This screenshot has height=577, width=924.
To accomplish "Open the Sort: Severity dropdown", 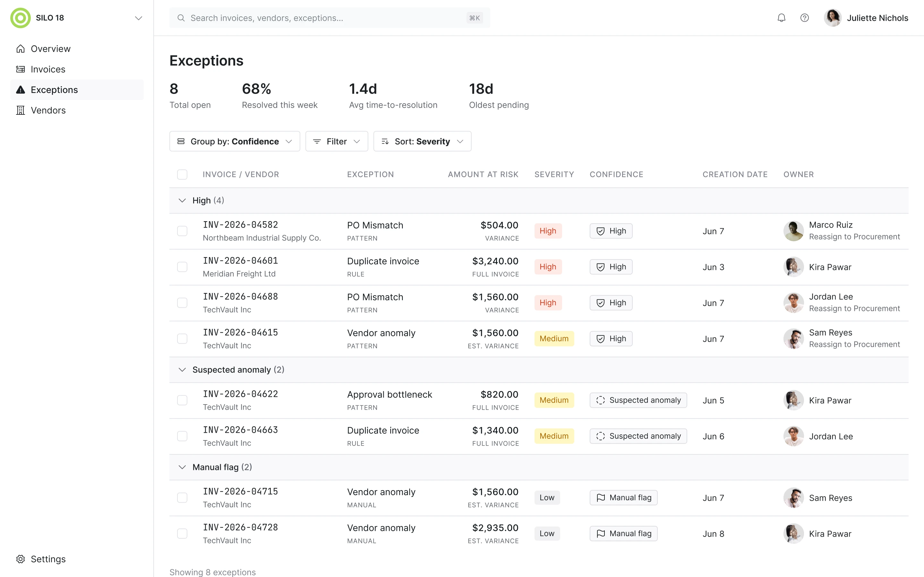I will (x=422, y=141).
